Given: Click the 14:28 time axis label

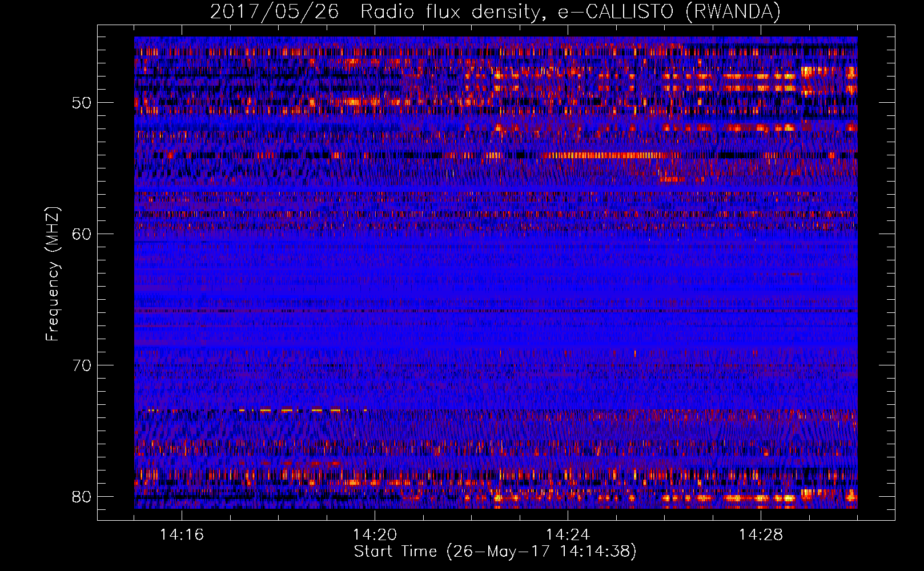Looking at the screenshot, I should (761, 535).
